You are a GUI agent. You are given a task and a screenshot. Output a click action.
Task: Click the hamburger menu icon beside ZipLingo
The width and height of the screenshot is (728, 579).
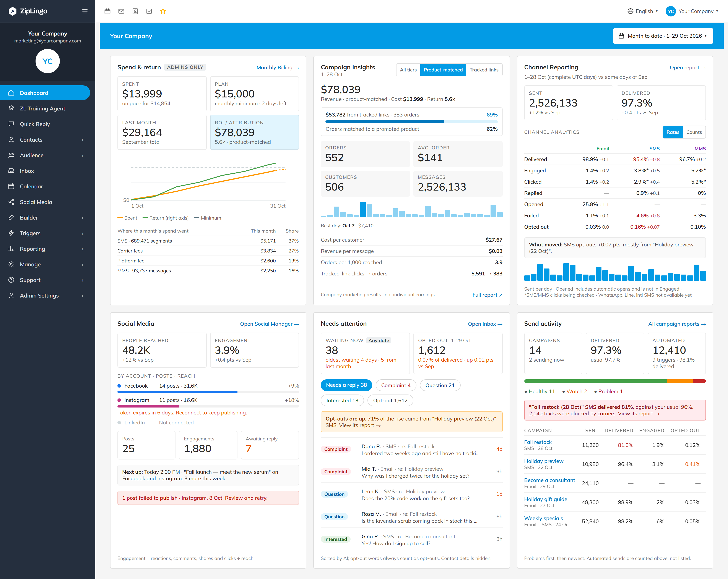(85, 11)
